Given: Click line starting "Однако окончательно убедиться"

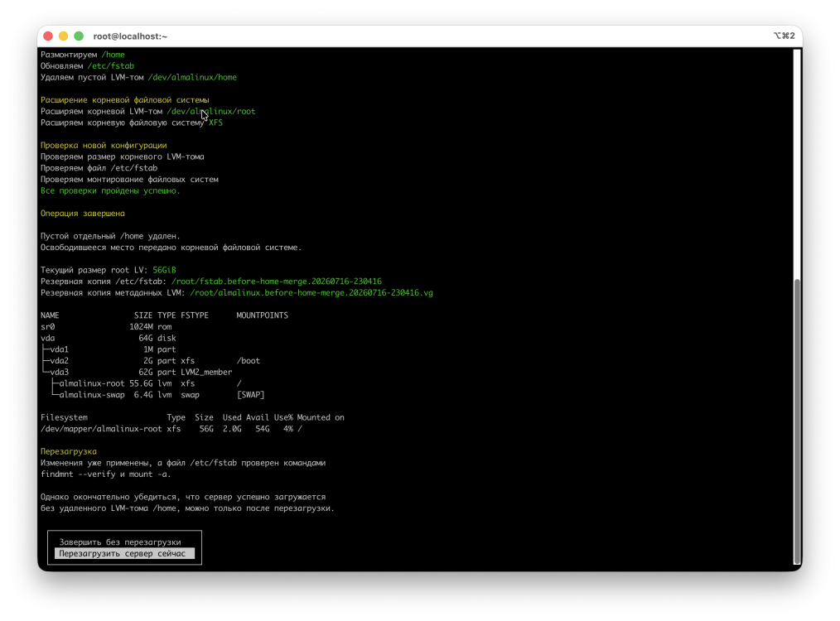Looking at the screenshot, I should (x=183, y=497).
